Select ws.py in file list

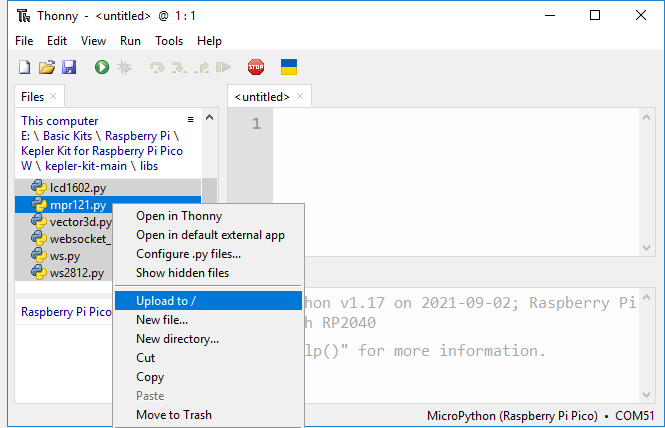pos(64,256)
